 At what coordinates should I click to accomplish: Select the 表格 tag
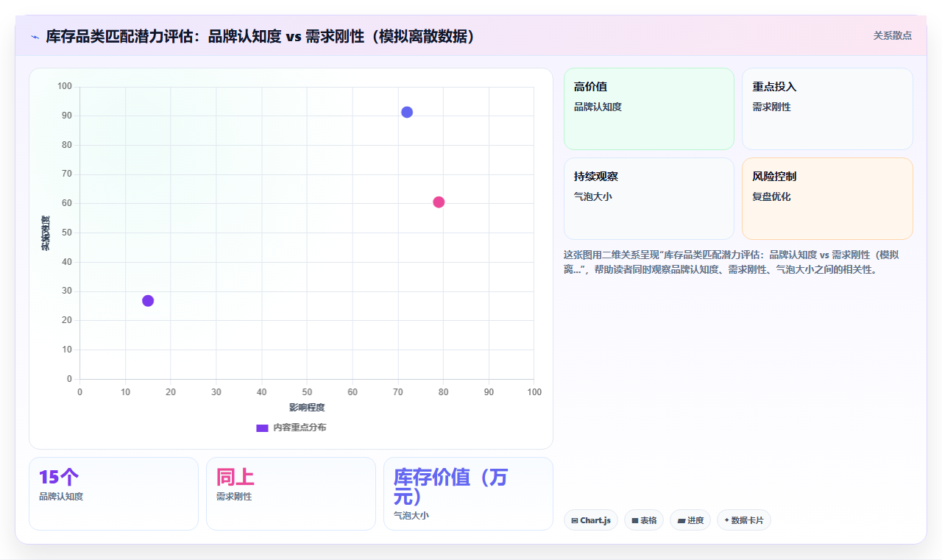(644, 520)
